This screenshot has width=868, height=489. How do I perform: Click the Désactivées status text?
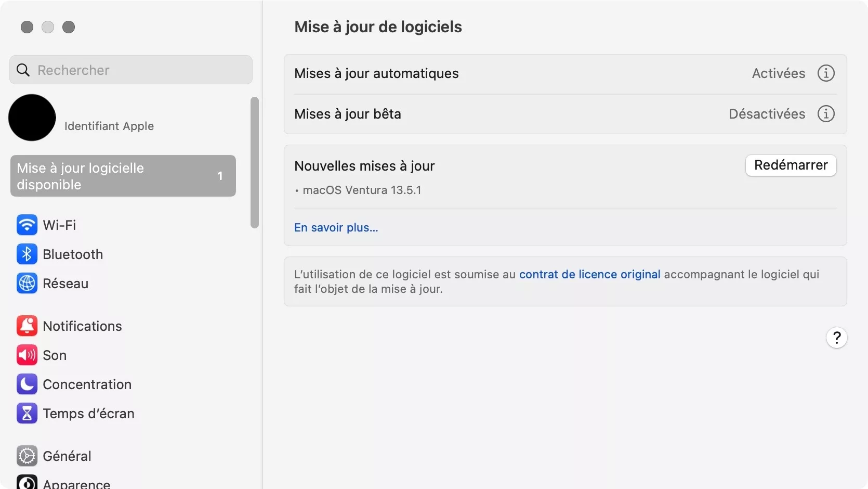pyautogui.click(x=767, y=114)
